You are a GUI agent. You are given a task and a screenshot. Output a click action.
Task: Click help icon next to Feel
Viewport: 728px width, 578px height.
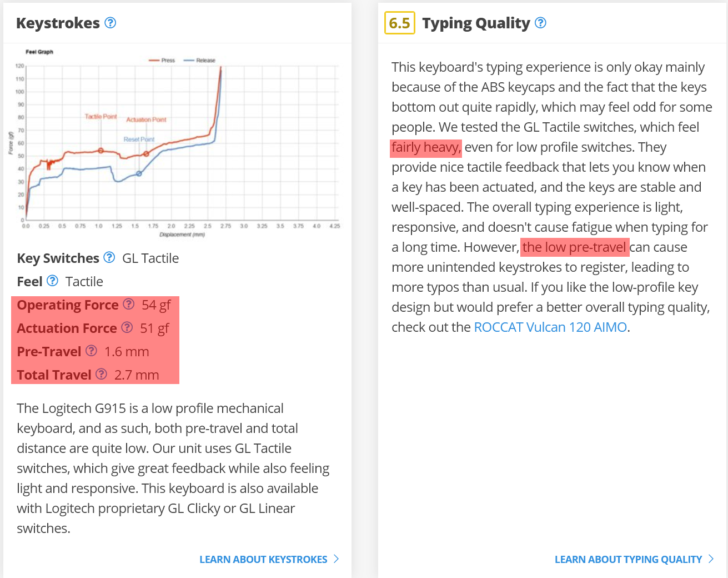pyautogui.click(x=52, y=281)
